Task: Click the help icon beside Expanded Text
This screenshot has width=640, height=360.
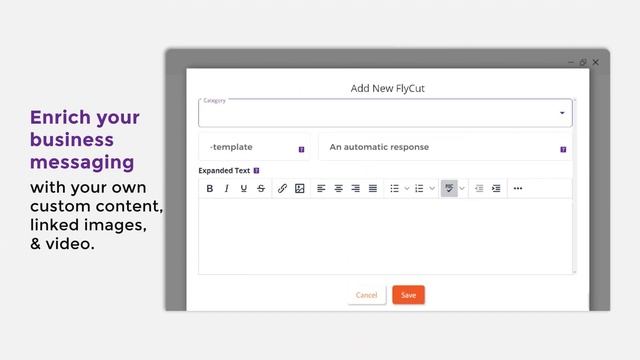Action: coord(256,171)
